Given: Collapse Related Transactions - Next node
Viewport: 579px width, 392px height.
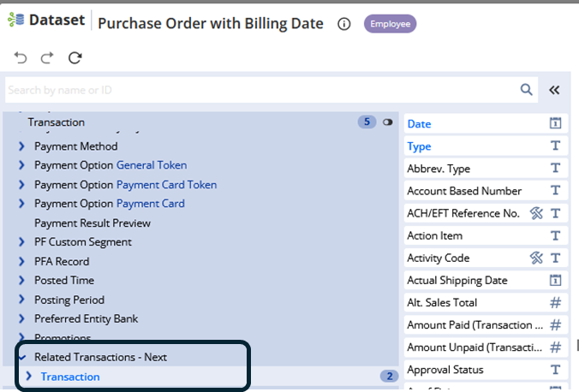Looking at the screenshot, I should click(22, 357).
